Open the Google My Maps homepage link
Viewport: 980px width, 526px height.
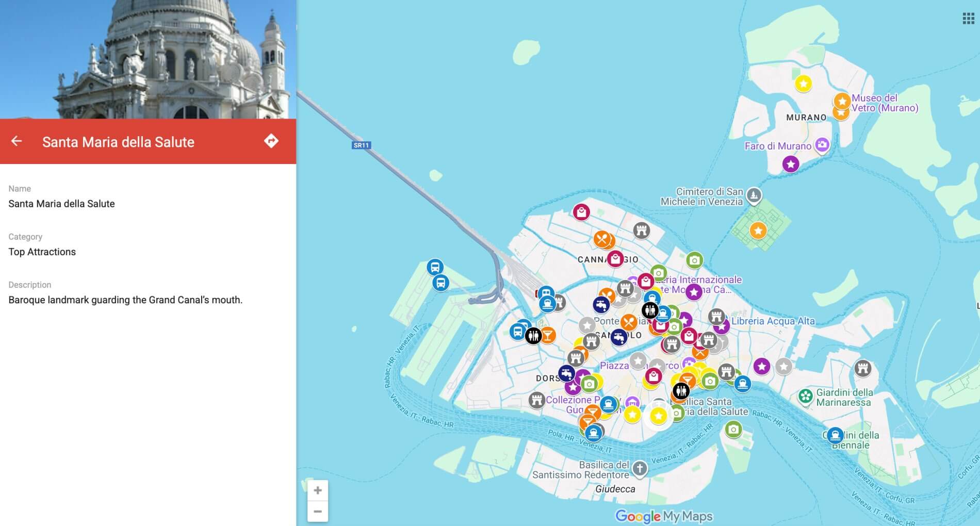point(663,515)
